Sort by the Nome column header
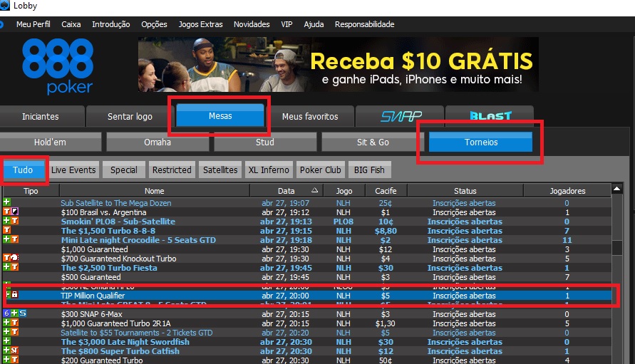Screen dimensions: 635x364 point(154,190)
